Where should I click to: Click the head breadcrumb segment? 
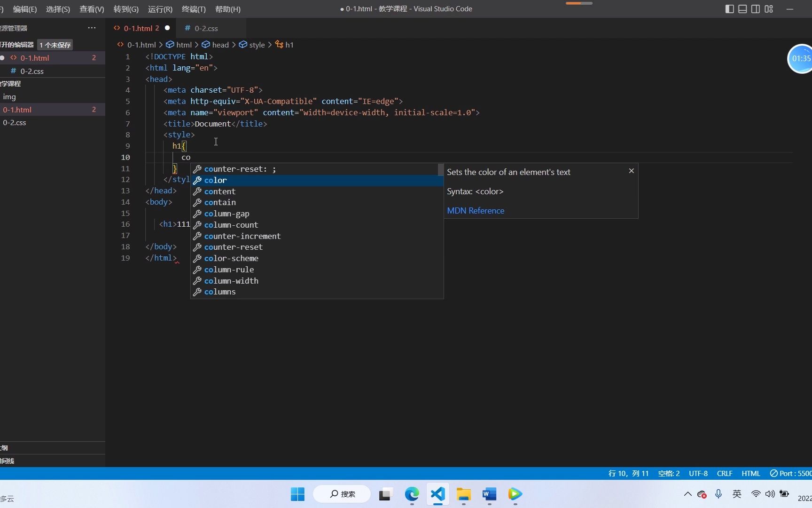pos(215,45)
